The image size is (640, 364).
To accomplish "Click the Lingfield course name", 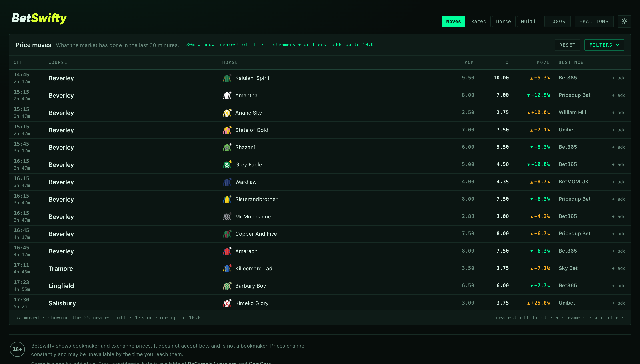I will click(61, 286).
